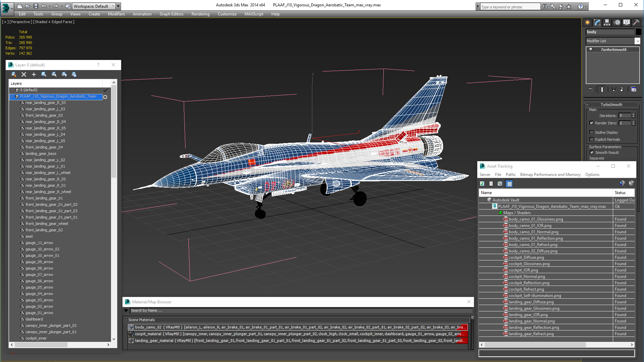Click the Undo arrow icon
644x362 pixels.
click(44, 6)
